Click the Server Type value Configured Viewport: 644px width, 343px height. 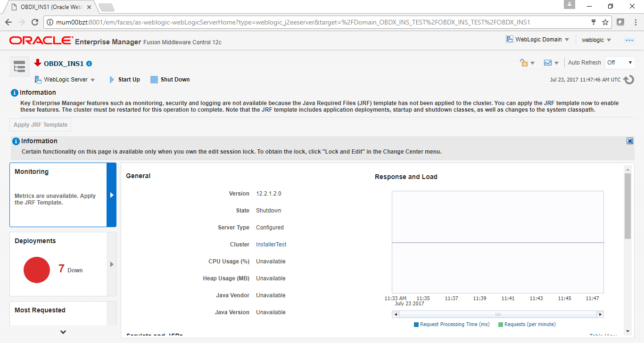coord(270,228)
